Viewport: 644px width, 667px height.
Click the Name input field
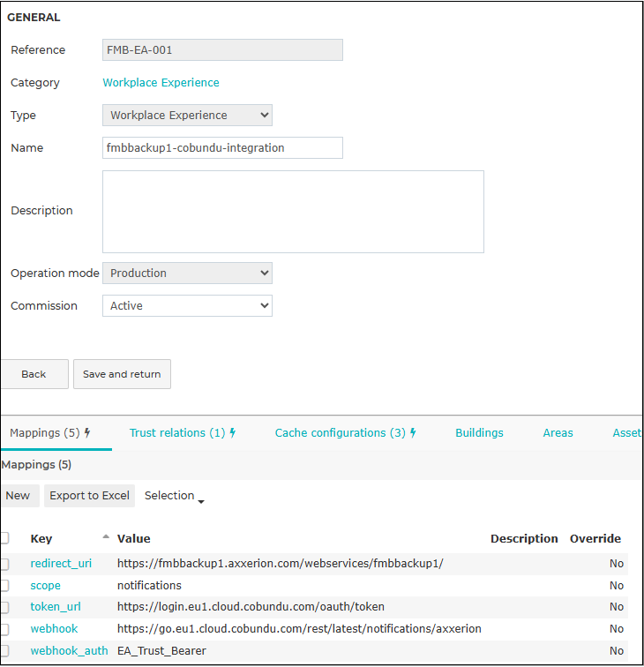(x=222, y=147)
